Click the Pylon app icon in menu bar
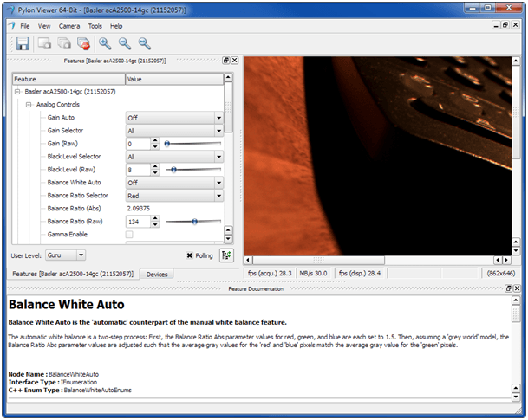 (12, 26)
